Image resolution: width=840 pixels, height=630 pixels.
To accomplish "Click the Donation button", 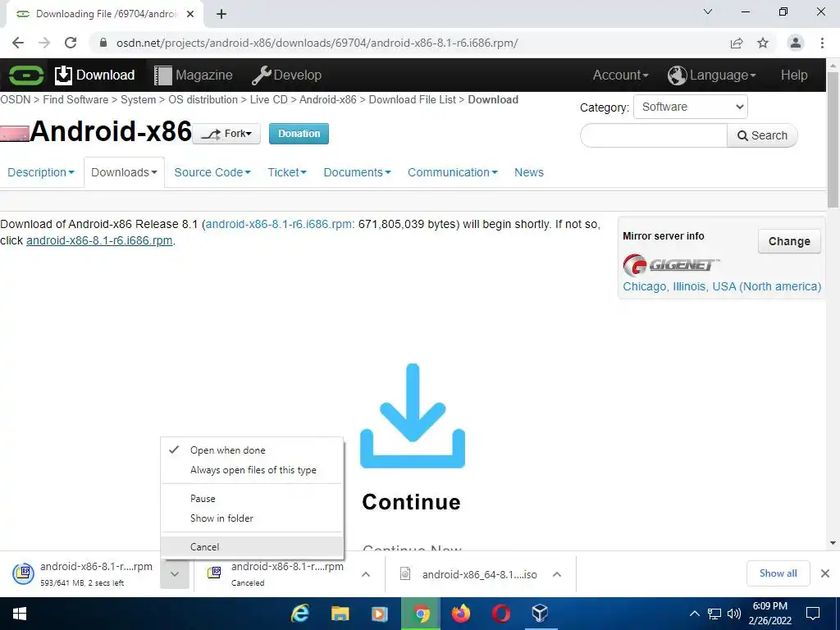I will [x=299, y=134].
